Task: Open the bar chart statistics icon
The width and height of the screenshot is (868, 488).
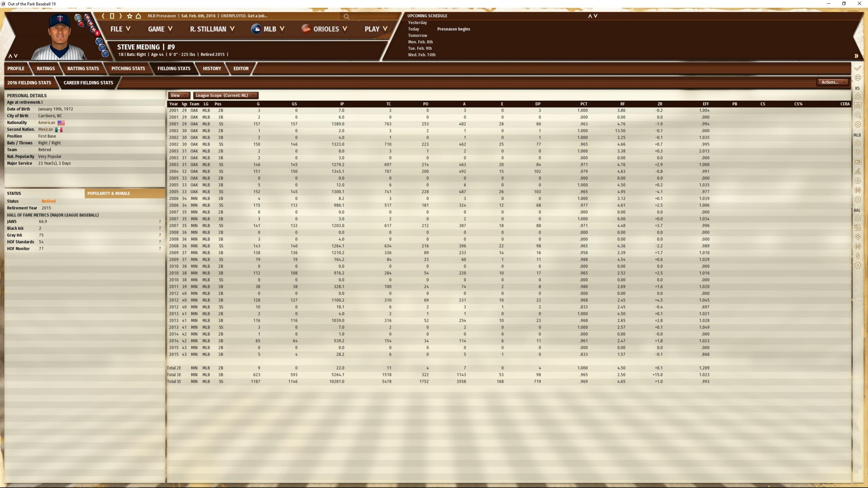Action: click(x=858, y=171)
